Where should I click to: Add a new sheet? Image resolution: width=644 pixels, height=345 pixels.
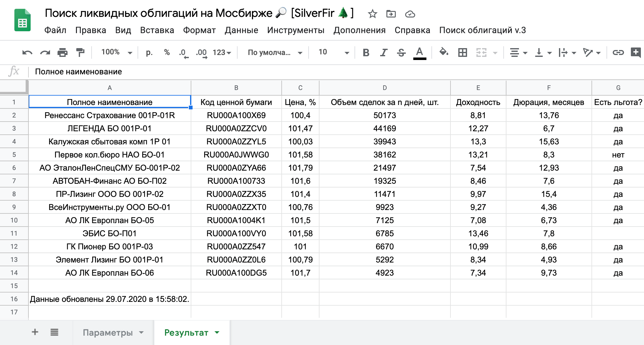[35, 332]
